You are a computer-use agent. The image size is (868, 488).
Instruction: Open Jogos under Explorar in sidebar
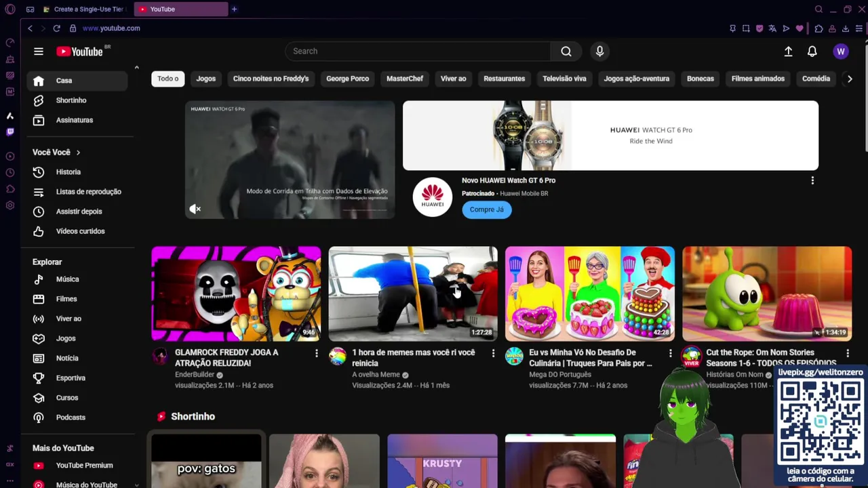point(77,338)
